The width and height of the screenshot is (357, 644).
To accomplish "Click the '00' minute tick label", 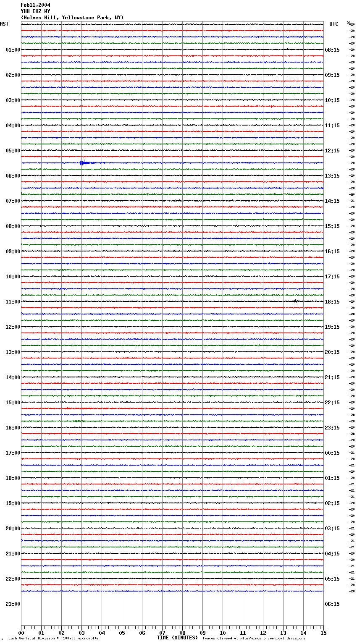I will (21, 633).
